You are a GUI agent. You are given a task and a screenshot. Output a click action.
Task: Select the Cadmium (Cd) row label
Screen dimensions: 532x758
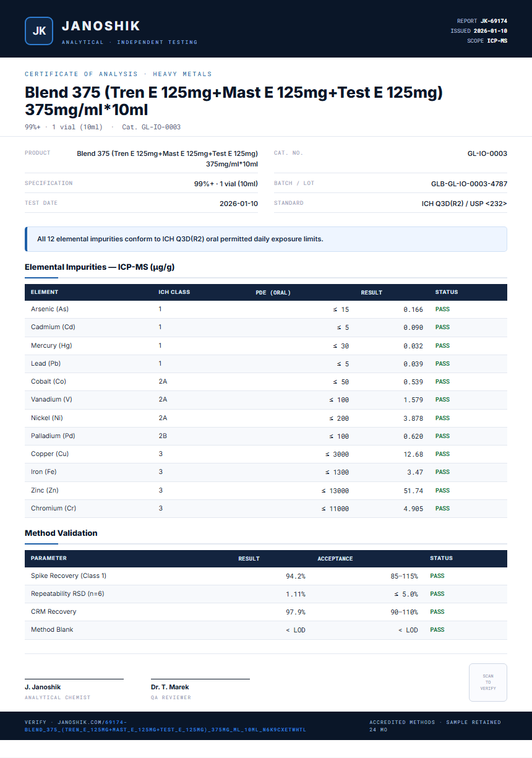53,327
